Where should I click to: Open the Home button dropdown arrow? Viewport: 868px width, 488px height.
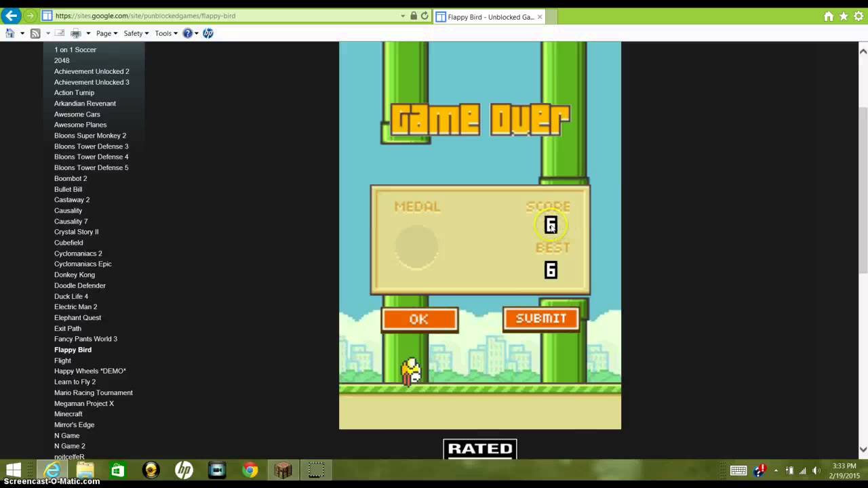[22, 33]
